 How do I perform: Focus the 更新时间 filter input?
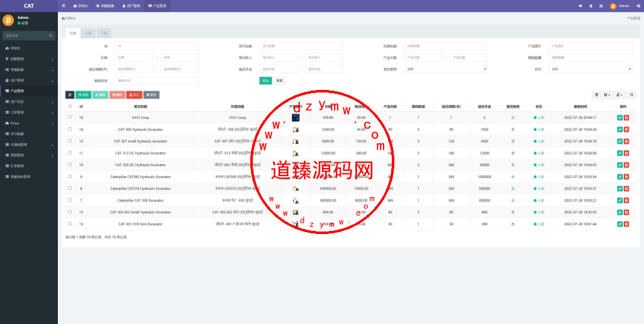click(157, 81)
